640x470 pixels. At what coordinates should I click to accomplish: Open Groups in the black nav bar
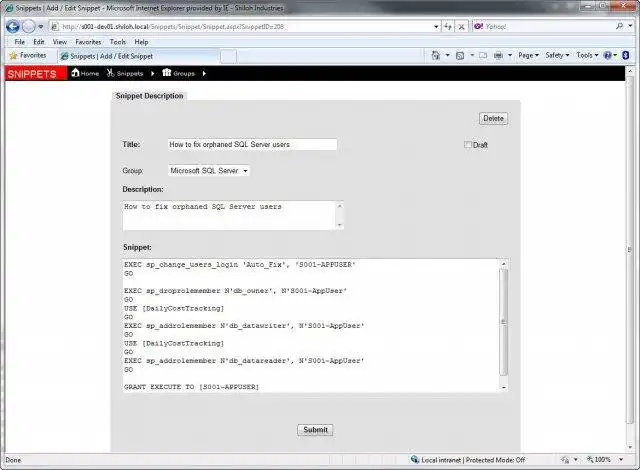click(178, 73)
